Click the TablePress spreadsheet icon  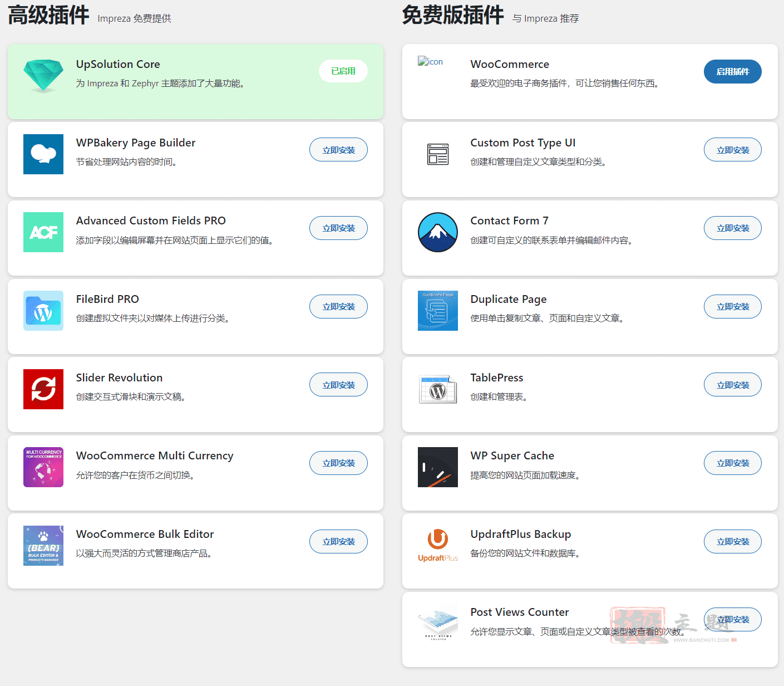tap(438, 389)
